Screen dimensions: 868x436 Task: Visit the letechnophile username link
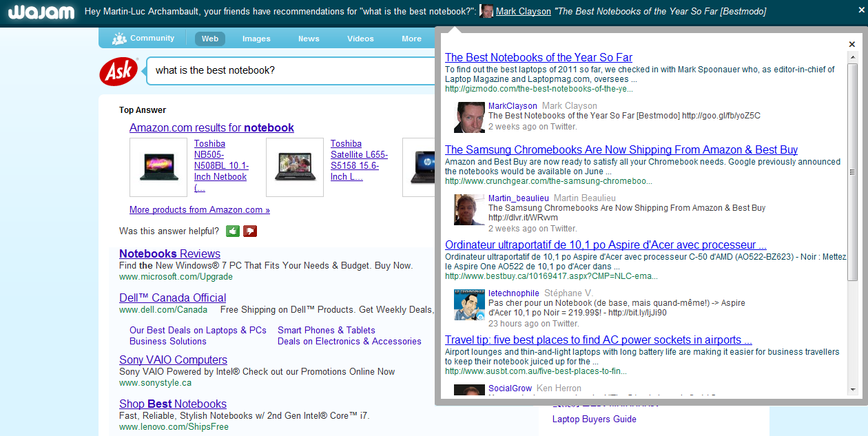click(514, 293)
